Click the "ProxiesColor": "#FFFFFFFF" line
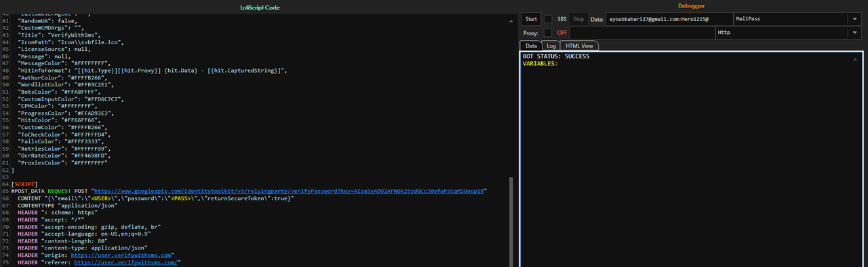Screen dimensions: 868x267 click(x=63, y=162)
